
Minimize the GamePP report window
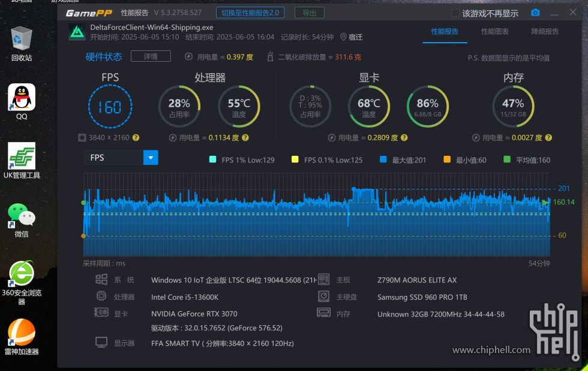554,14
